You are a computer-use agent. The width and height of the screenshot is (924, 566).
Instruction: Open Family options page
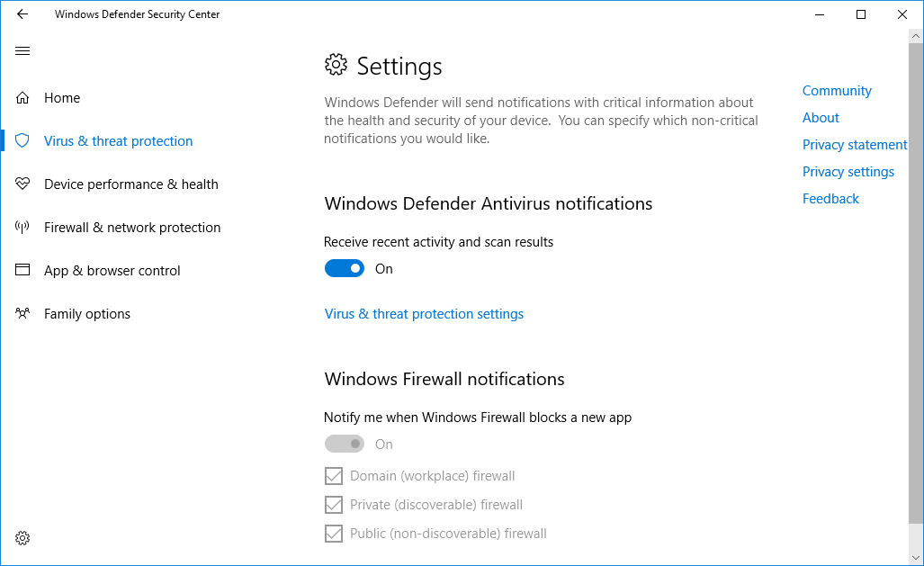[87, 314]
